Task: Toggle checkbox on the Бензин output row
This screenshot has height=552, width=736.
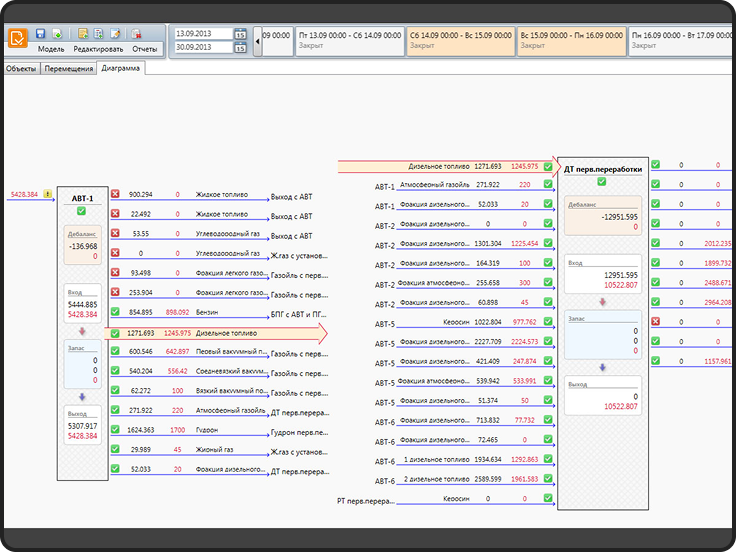Action: coord(116,313)
